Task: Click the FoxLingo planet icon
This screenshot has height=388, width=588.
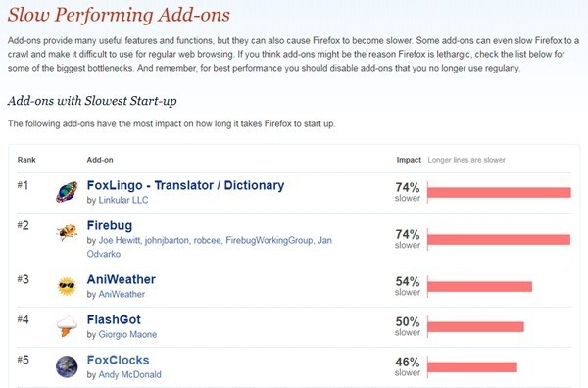Action: (x=67, y=192)
